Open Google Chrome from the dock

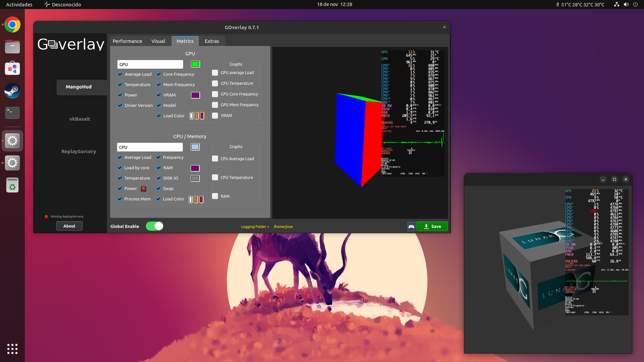pyautogui.click(x=13, y=25)
